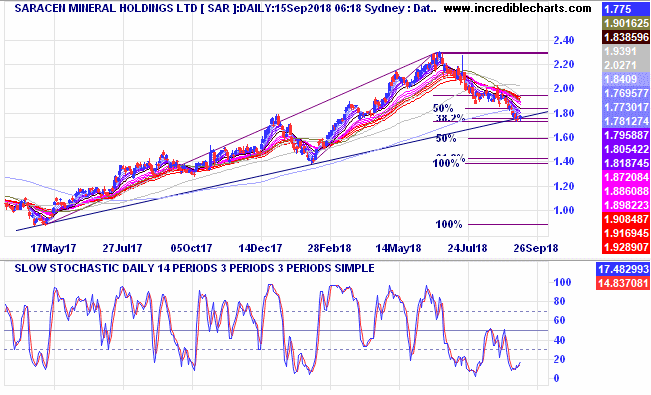Click the red 1.908487 legend value
The image size is (651, 395).
(x=626, y=219)
